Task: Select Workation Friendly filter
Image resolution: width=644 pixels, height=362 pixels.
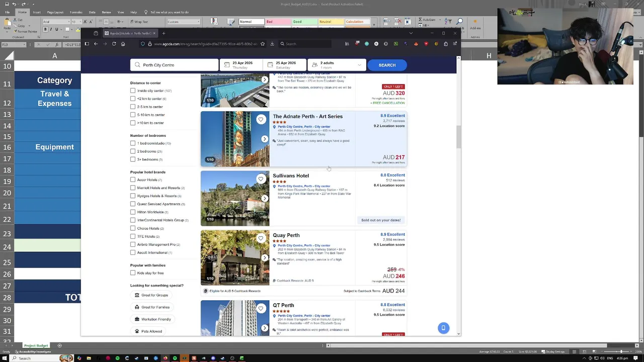Action: point(153,319)
